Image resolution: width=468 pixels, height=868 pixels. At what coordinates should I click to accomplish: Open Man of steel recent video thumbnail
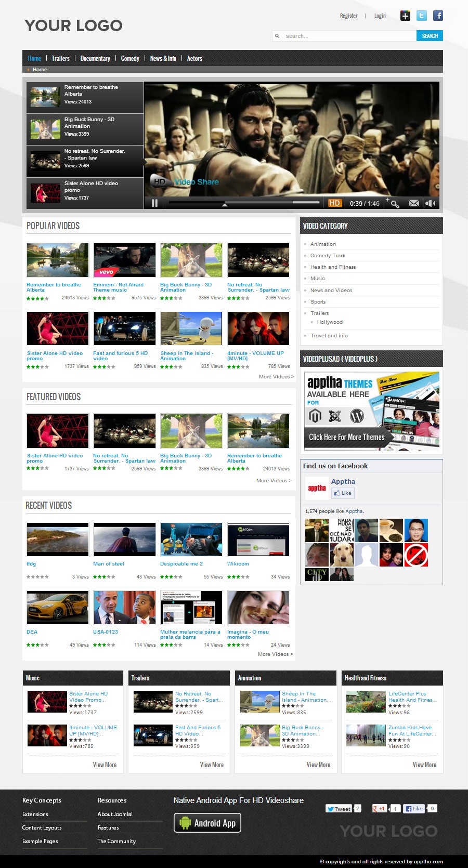124,540
